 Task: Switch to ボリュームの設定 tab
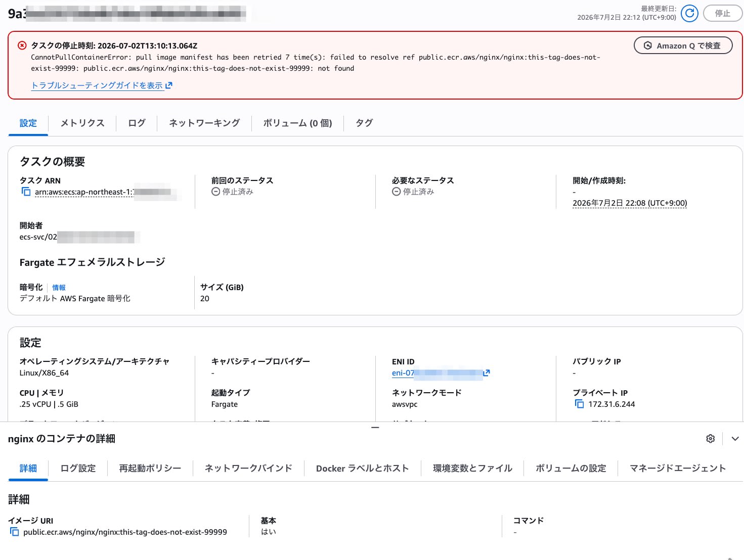571,468
